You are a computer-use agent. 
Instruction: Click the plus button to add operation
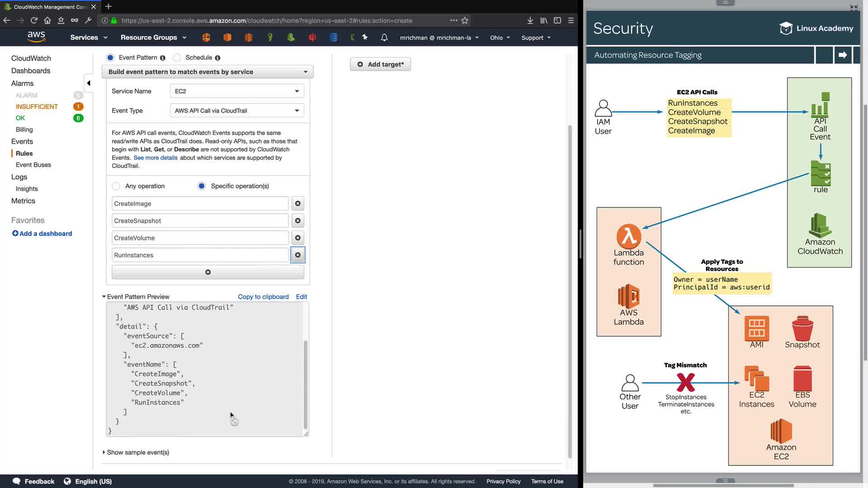coord(208,272)
